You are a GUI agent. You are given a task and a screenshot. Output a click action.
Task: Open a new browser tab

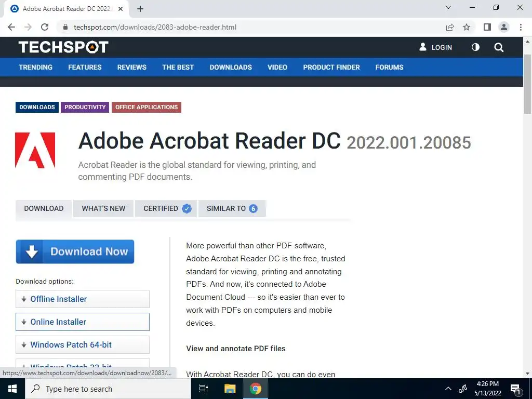(140, 9)
